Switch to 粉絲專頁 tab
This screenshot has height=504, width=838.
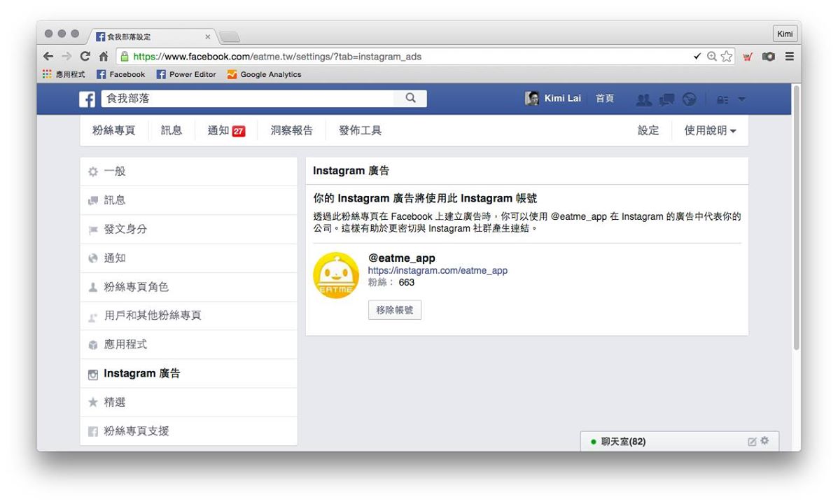[114, 130]
